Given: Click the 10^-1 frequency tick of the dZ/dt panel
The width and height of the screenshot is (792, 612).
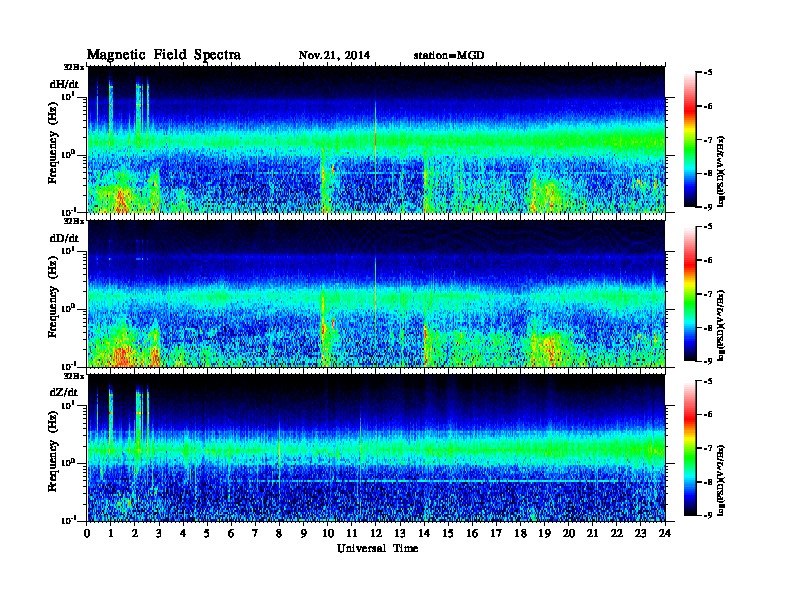Looking at the screenshot, I should [68, 520].
